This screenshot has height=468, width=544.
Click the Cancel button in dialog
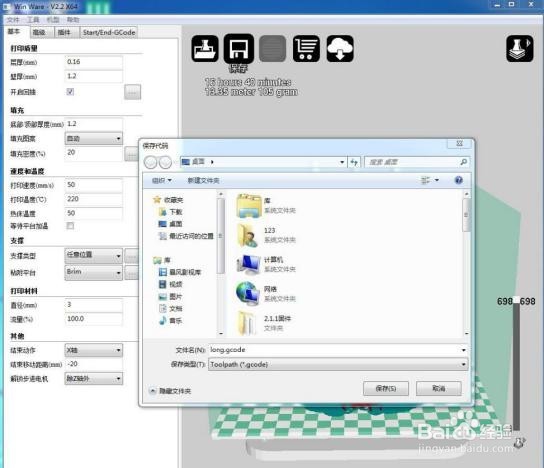point(439,388)
